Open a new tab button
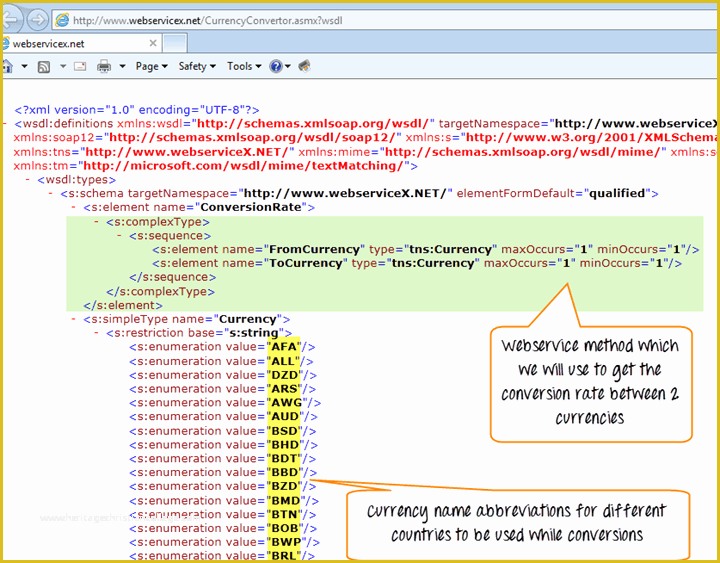 175,44
